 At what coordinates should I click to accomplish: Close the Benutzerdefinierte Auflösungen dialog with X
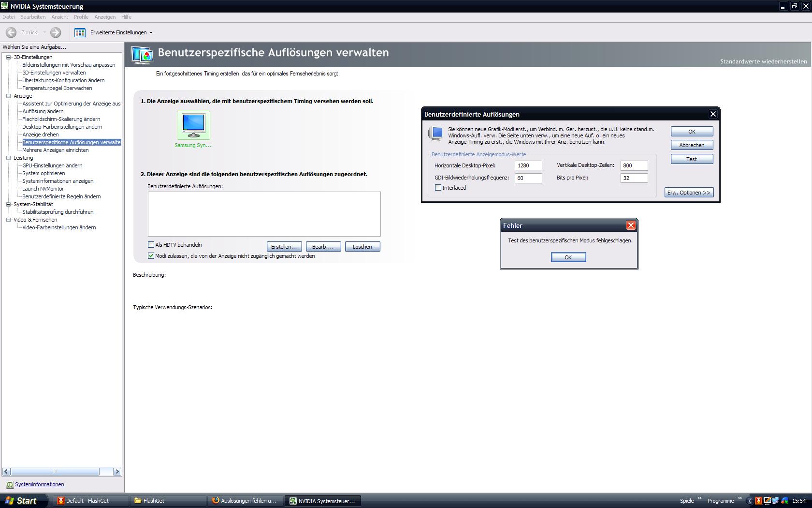pyautogui.click(x=713, y=114)
